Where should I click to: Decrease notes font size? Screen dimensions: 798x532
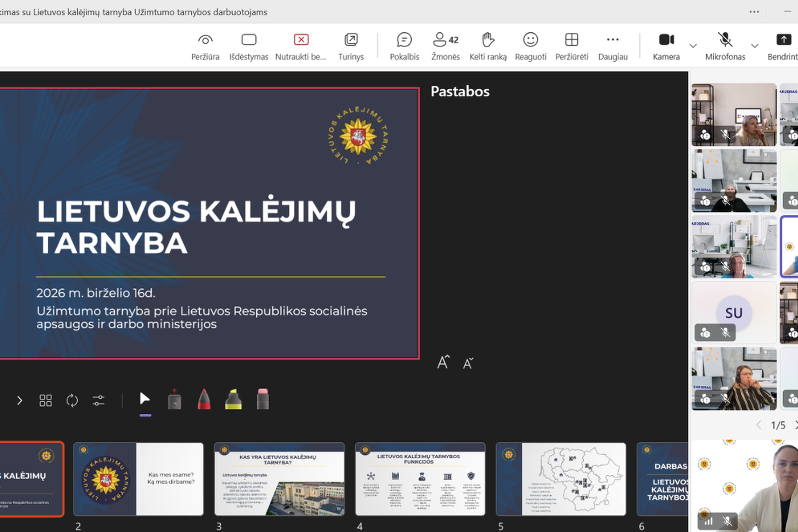468,363
